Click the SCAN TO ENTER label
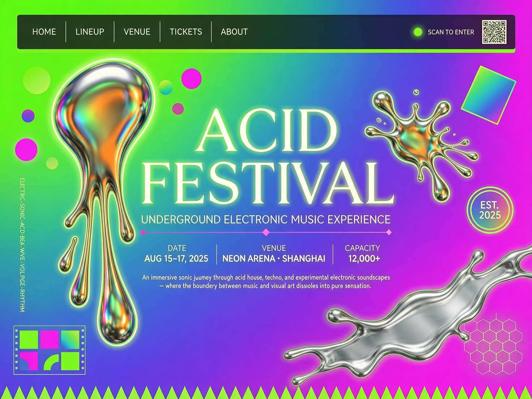This screenshot has height=399, width=532. pyautogui.click(x=451, y=32)
